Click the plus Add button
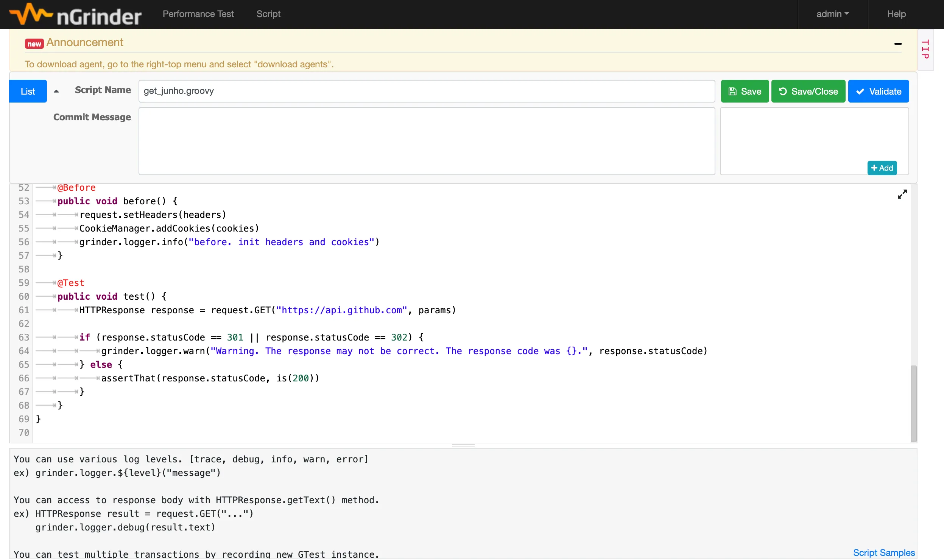The image size is (944, 560). click(x=882, y=168)
